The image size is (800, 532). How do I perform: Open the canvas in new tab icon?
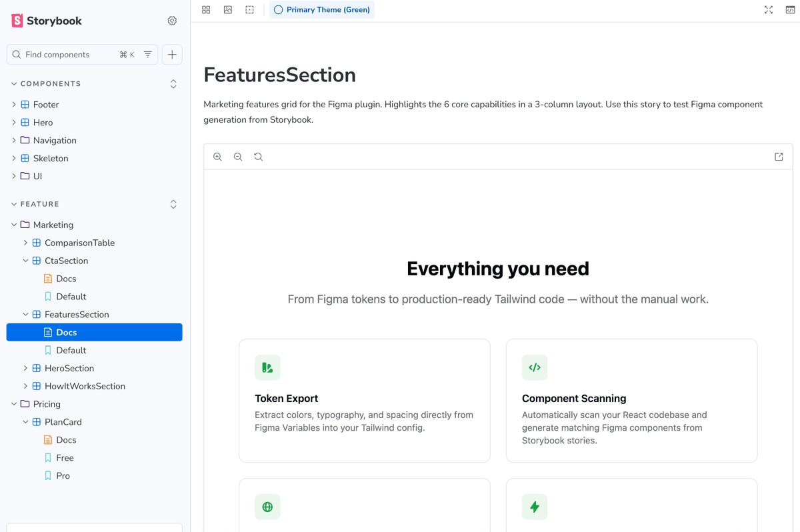779,157
